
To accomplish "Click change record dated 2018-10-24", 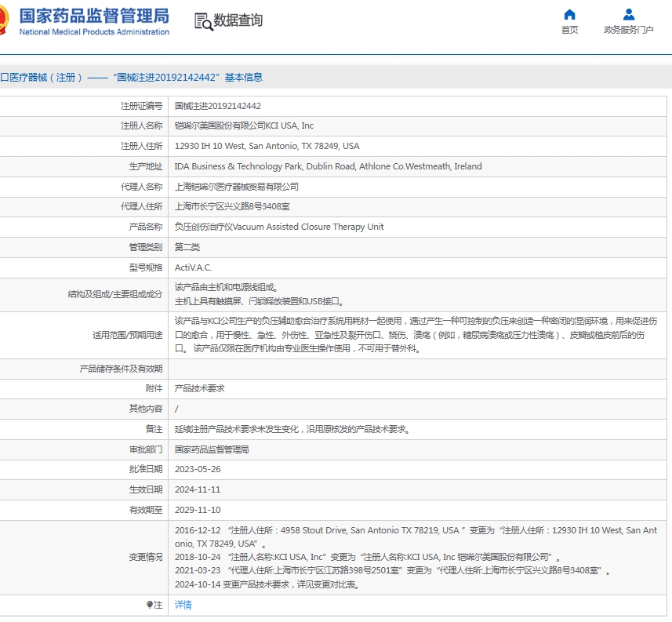I will [x=368, y=557].
